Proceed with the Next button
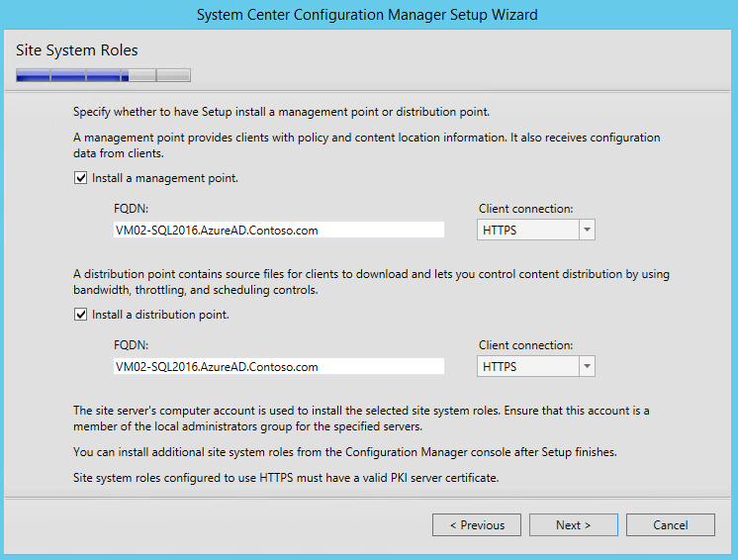 tap(573, 525)
